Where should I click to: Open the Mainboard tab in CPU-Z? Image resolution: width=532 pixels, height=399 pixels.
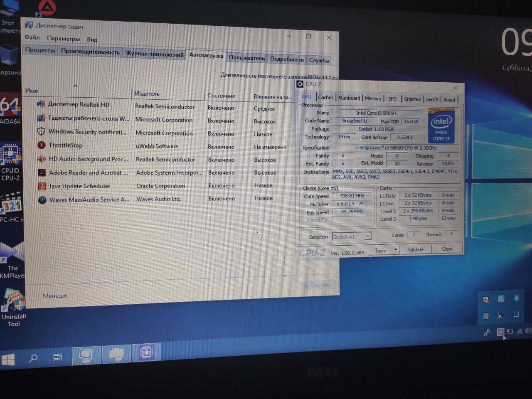coord(349,98)
